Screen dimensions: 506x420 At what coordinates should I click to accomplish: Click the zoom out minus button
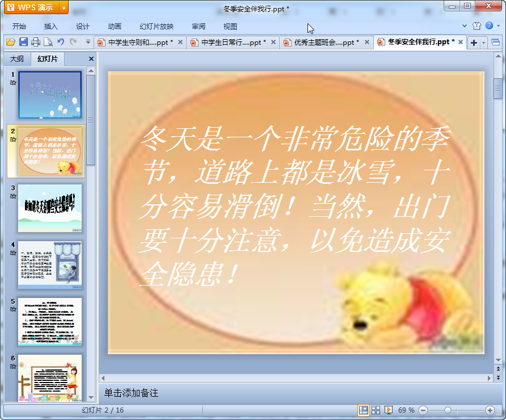coord(423,410)
